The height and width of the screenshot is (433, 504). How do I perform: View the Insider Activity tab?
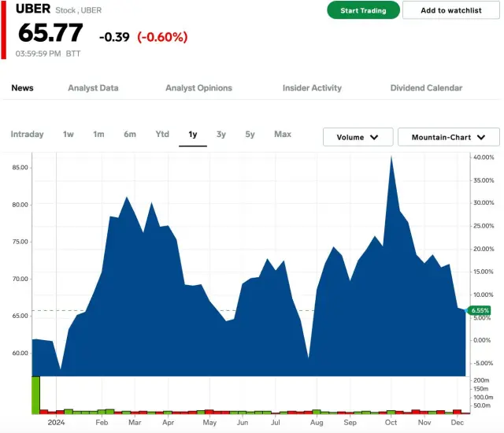point(312,88)
